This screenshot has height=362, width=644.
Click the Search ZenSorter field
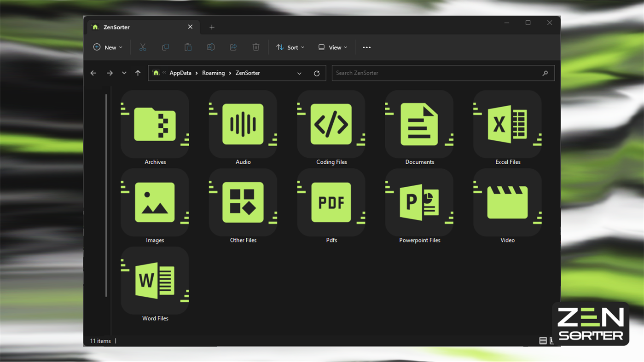coord(443,73)
